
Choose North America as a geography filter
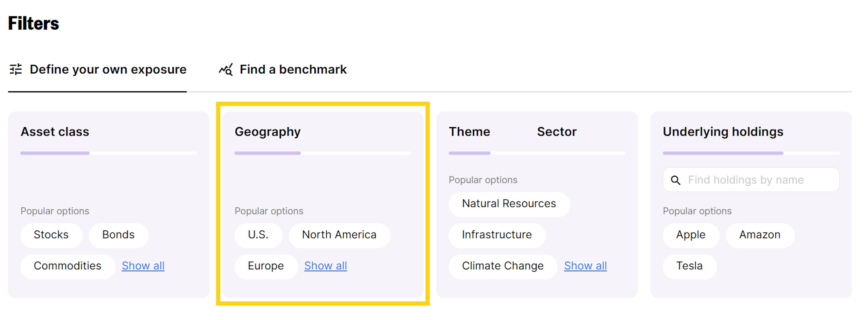click(339, 235)
